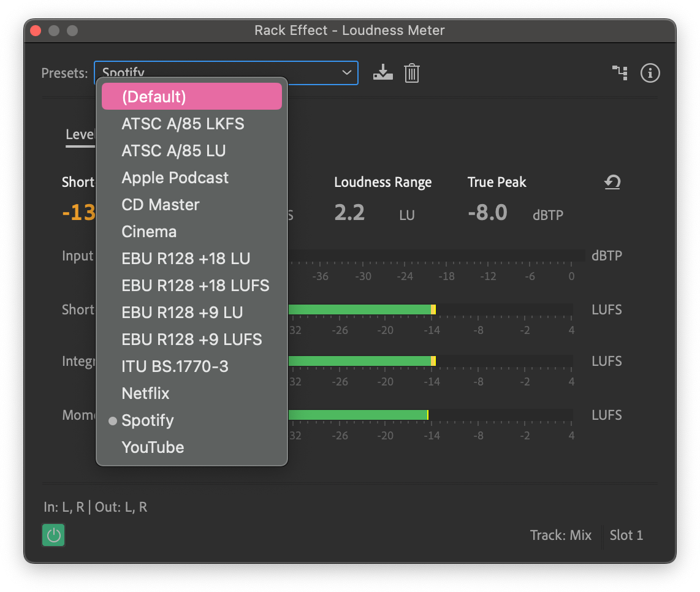Expand the Track: Mix selector

560,535
